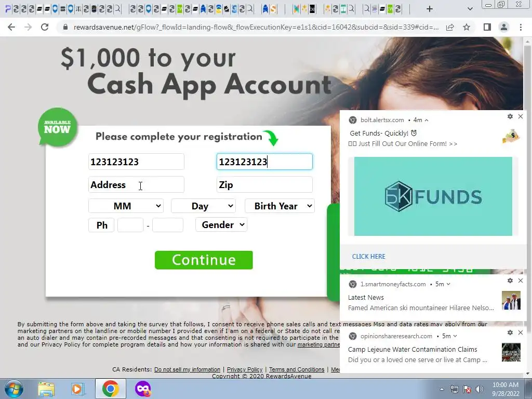Click the URL in the address bar

pos(256,27)
